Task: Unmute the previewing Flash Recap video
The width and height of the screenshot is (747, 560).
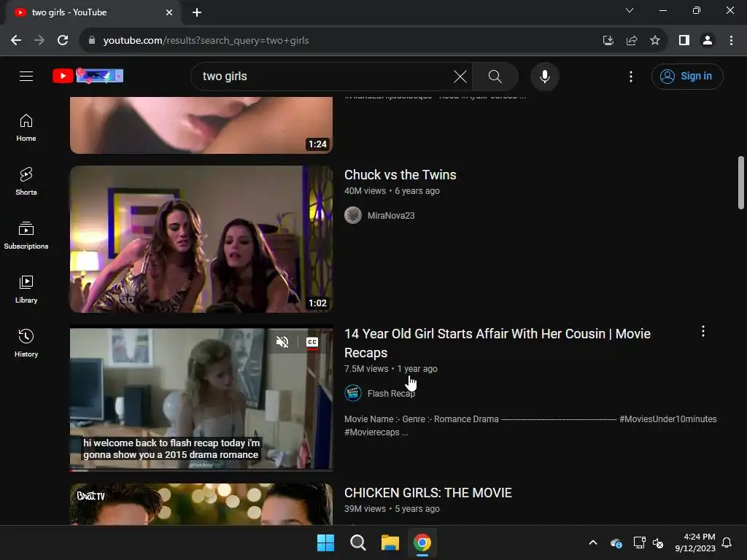Action: [x=282, y=342]
